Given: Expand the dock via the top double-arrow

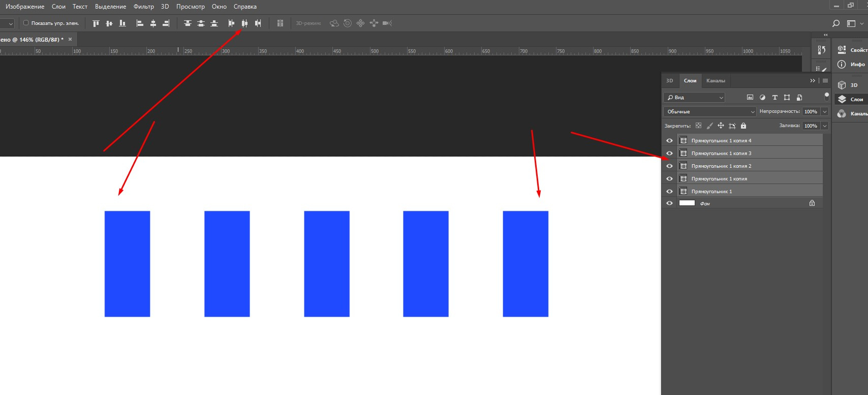Looking at the screenshot, I should click(x=825, y=35).
